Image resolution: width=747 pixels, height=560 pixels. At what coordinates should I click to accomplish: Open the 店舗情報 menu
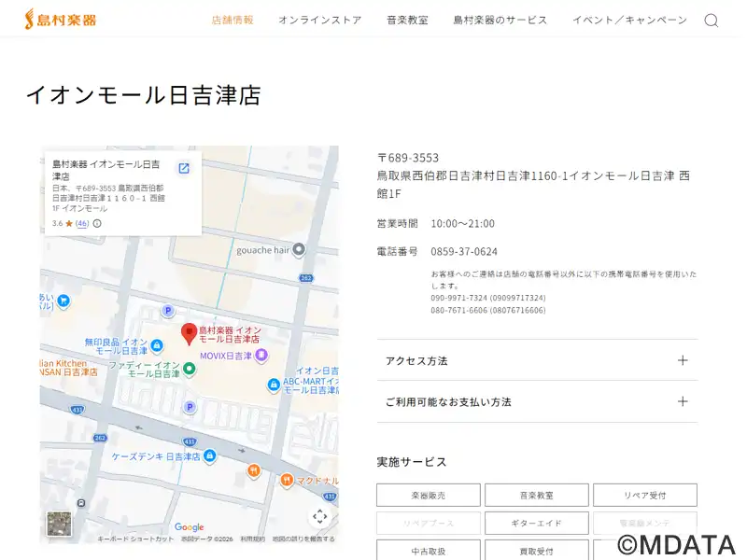(233, 20)
